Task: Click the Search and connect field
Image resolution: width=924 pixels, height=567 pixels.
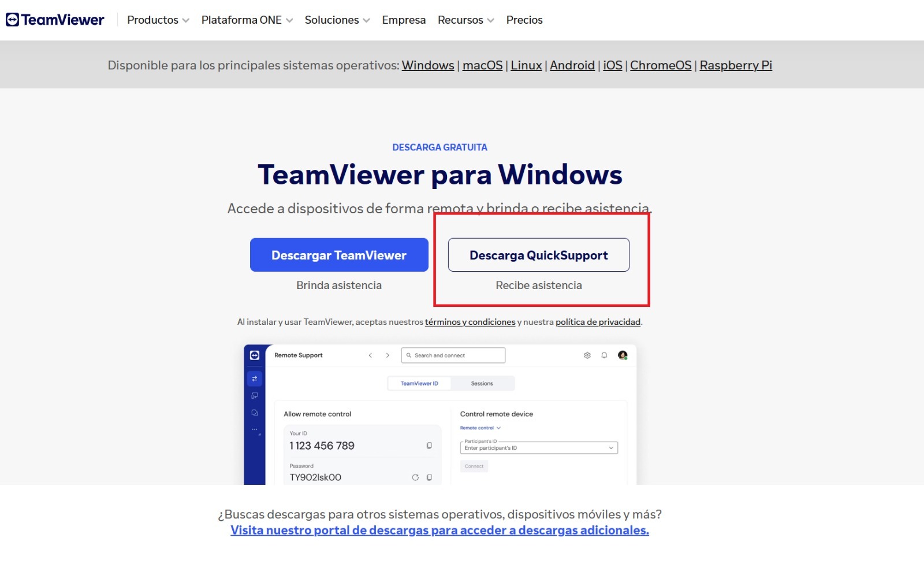Action: pyautogui.click(x=453, y=355)
